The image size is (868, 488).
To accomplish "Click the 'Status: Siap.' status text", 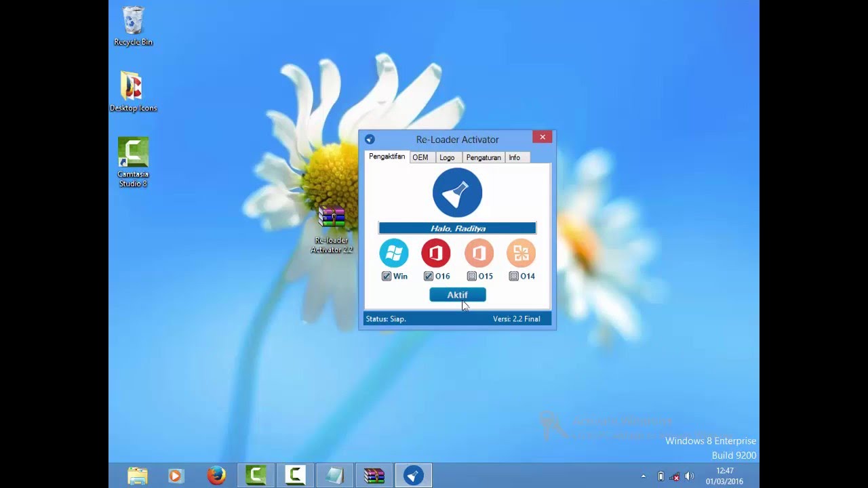I will [x=386, y=319].
